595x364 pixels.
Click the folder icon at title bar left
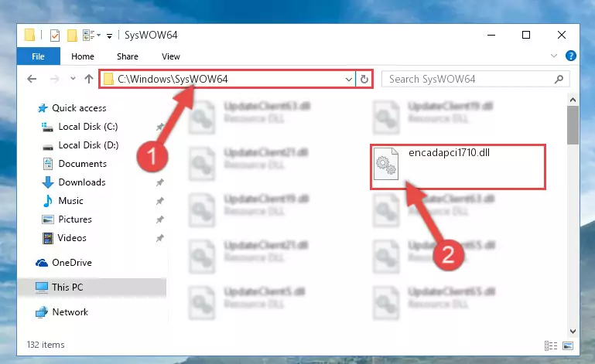[29, 35]
